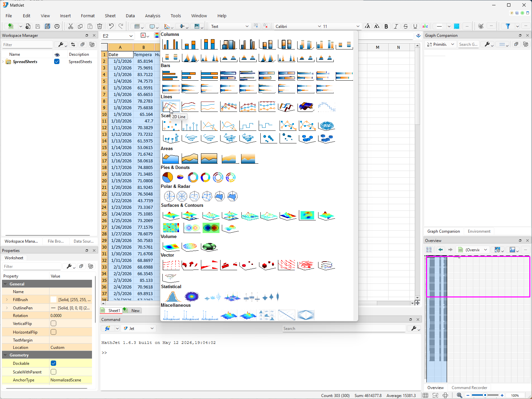Apply strikethrough formatting

405,26
